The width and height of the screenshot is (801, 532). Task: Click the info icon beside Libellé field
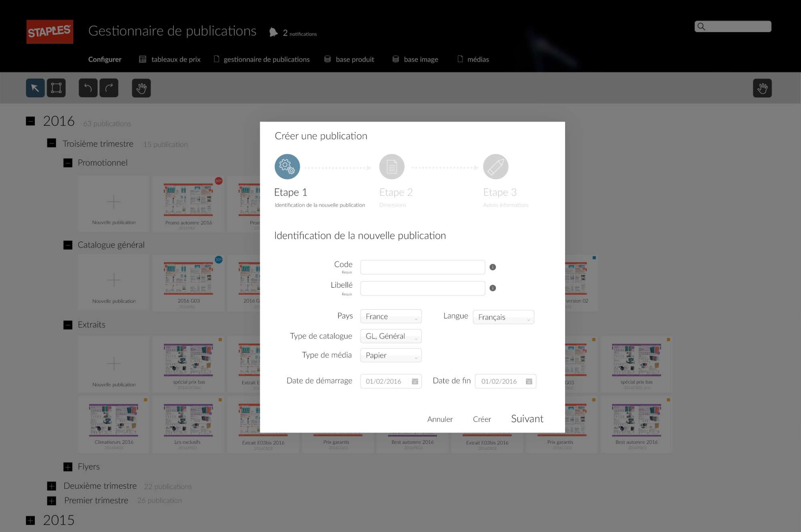coord(493,288)
